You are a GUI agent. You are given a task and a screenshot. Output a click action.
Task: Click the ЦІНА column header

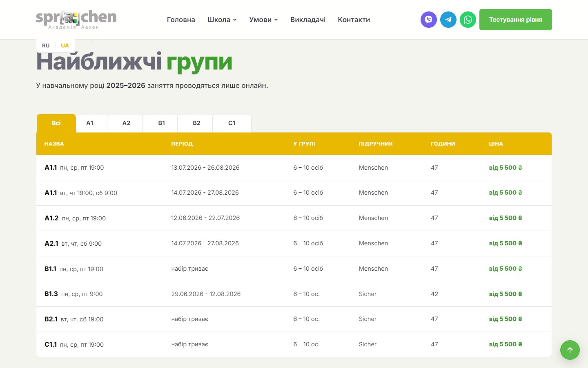click(496, 144)
